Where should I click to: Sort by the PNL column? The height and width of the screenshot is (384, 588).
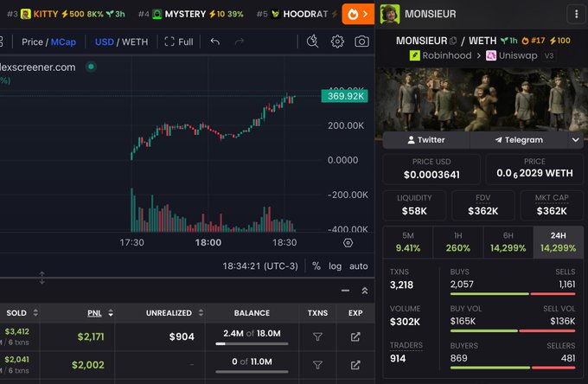pyautogui.click(x=99, y=313)
